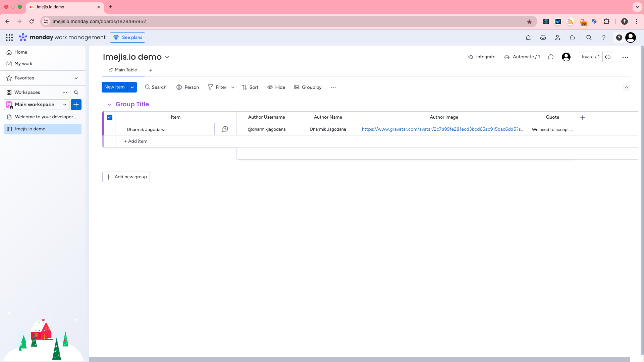Open the browser tab list chevron
Image resolution: width=644 pixels, height=362 pixels.
tap(637, 7)
